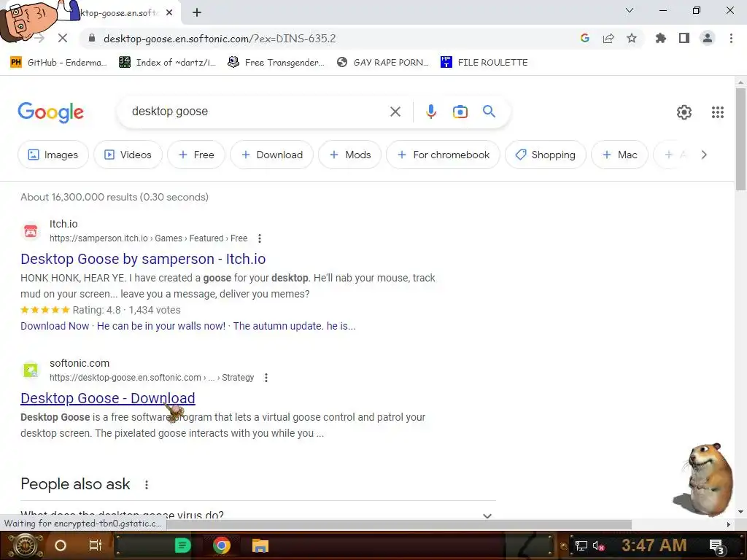Open Index of ~dartz bookmark

[x=168, y=63]
